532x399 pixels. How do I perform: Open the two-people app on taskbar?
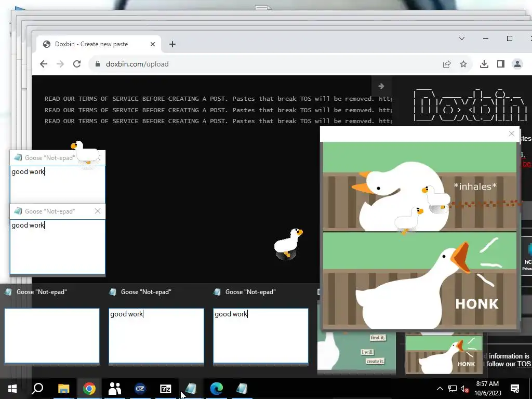pos(115,389)
